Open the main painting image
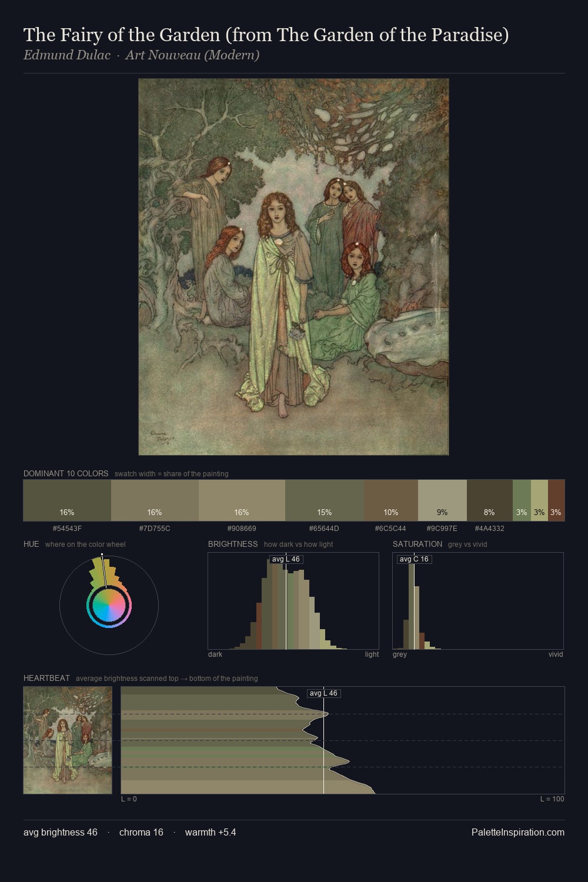The width and height of the screenshot is (588, 882). [293, 267]
